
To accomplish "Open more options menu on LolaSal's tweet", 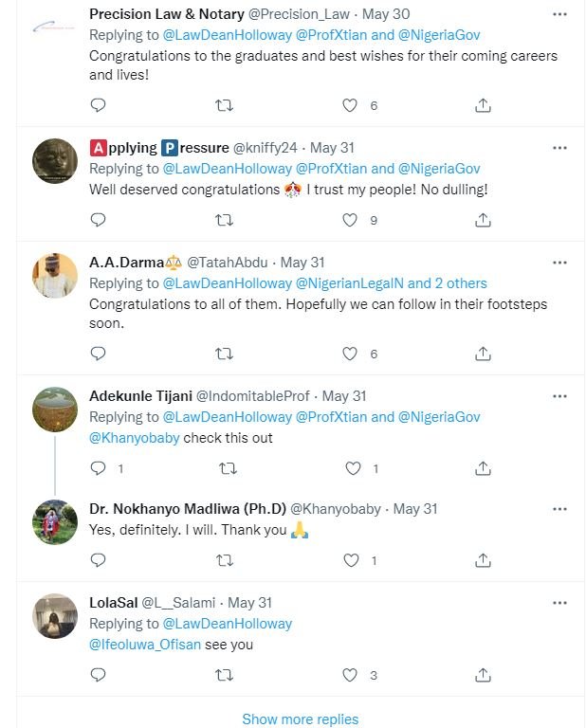I will (x=559, y=603).
